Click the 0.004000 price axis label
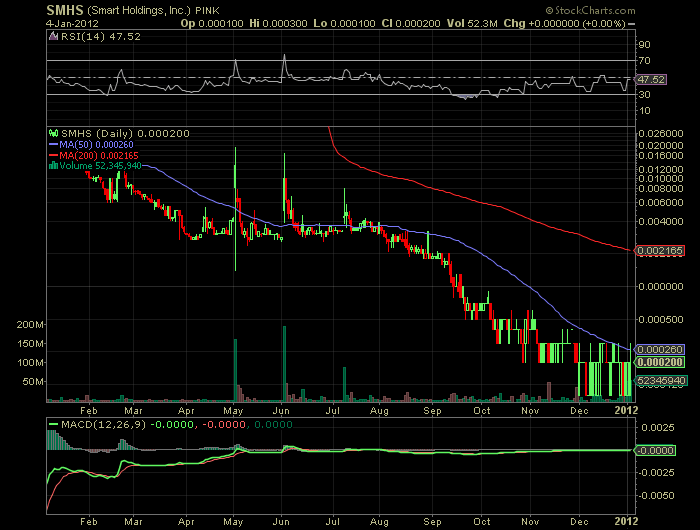The image size is (700, 530). [x=661, y=221]
